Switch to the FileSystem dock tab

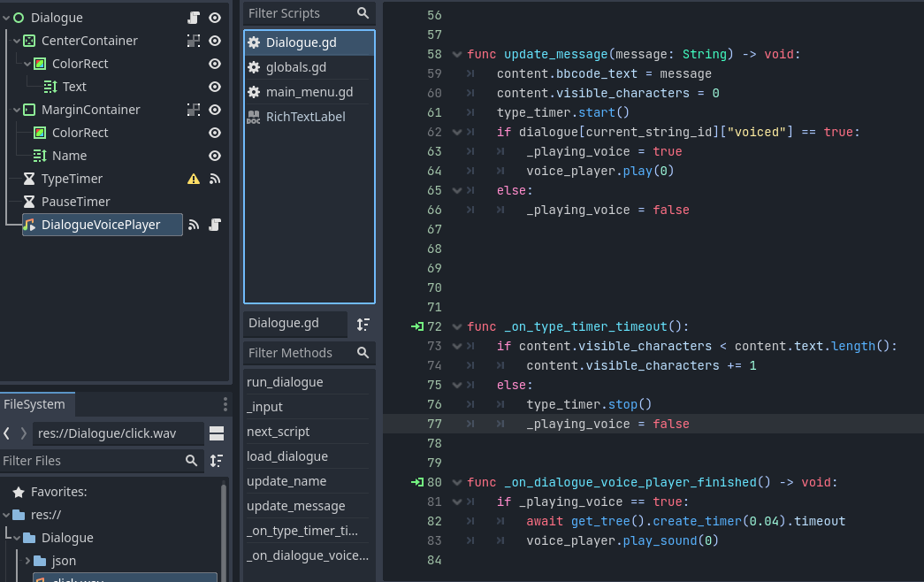(x=35, y=404)
